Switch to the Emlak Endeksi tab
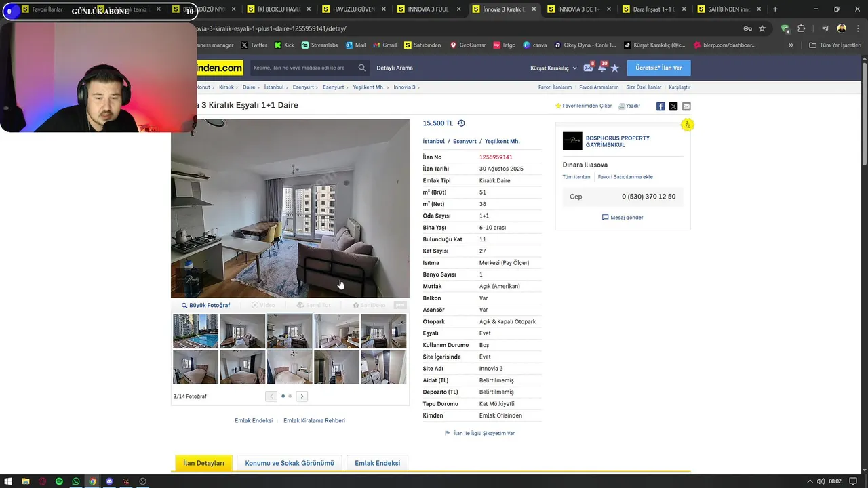The height and width of the screenshot is (488, 868). tap(377, 463)
